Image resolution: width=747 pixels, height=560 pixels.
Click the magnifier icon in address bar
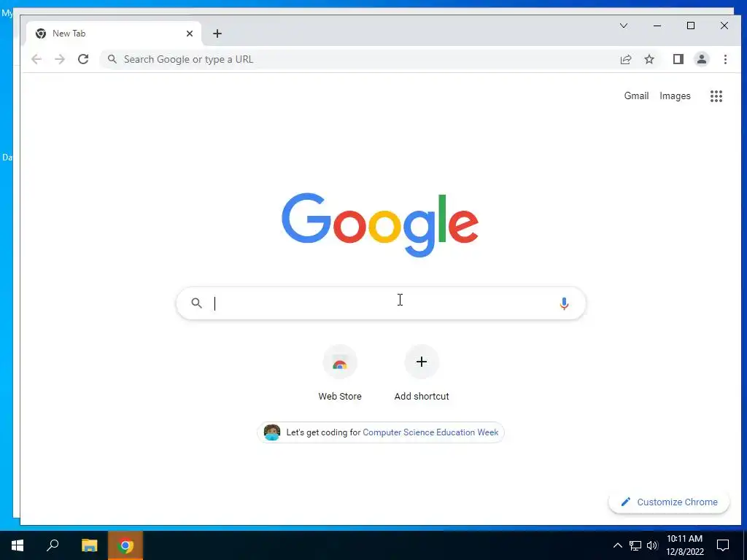point(112,59)
